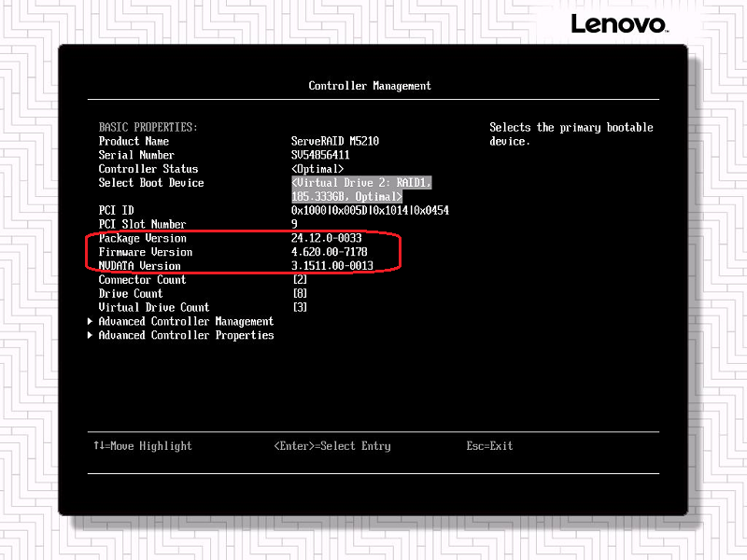Click the NVDATA Version 3.1511.00-0013 value
This screenshot has height=560, width=747.
tap(331, 266)
